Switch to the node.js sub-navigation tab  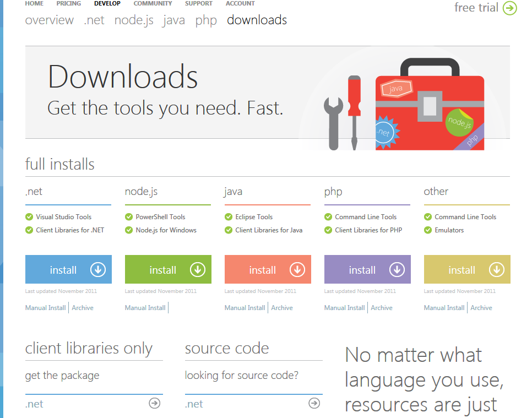click(134, 20)
